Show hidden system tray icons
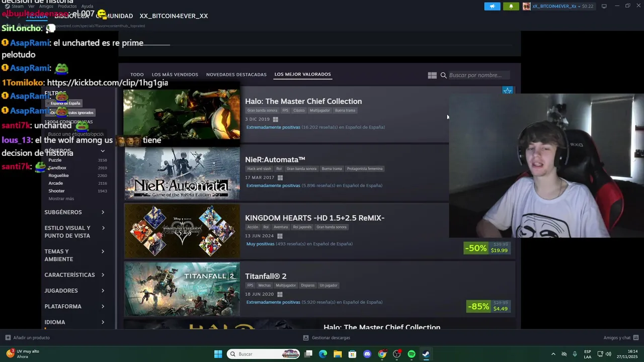644x362 pixels. 553,354
